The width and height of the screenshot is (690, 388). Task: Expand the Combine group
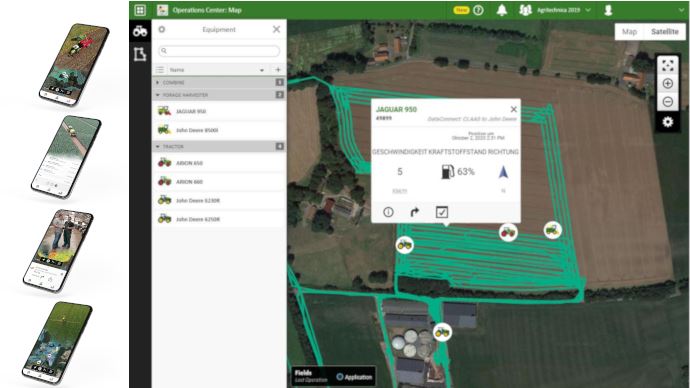tap(158, 82)
